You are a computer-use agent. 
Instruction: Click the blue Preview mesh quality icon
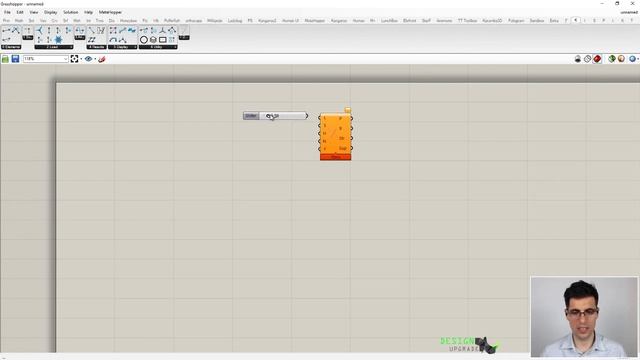pos(632,59)
